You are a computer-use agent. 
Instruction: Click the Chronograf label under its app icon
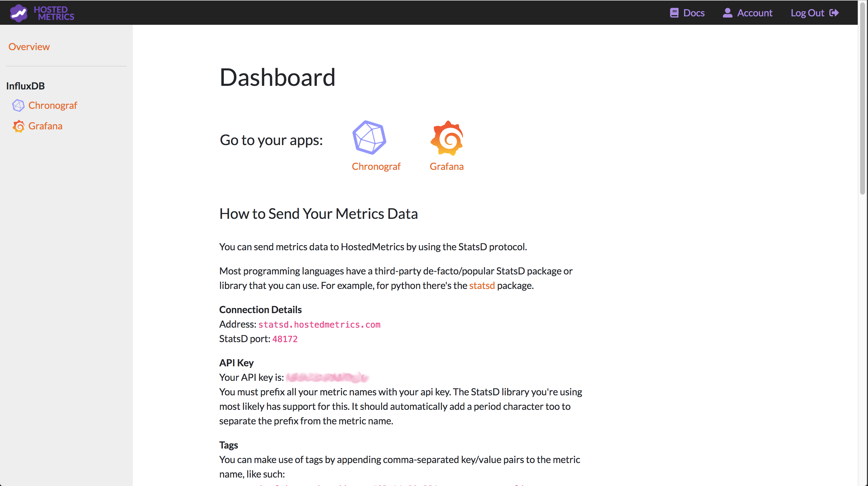[376, 166]
